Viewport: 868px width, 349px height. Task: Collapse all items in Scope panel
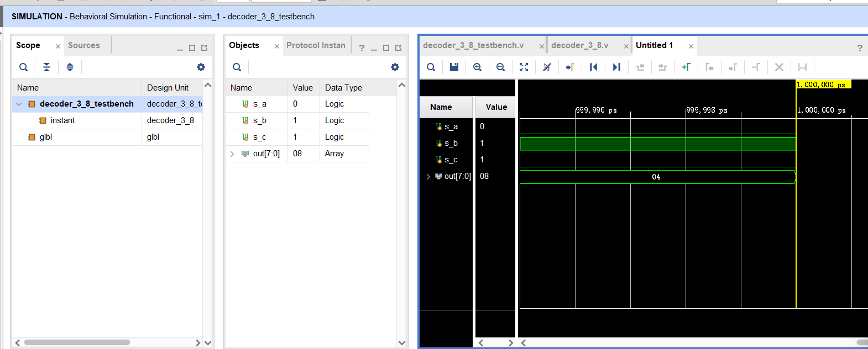pyautogui.click(x=46, y=67)
